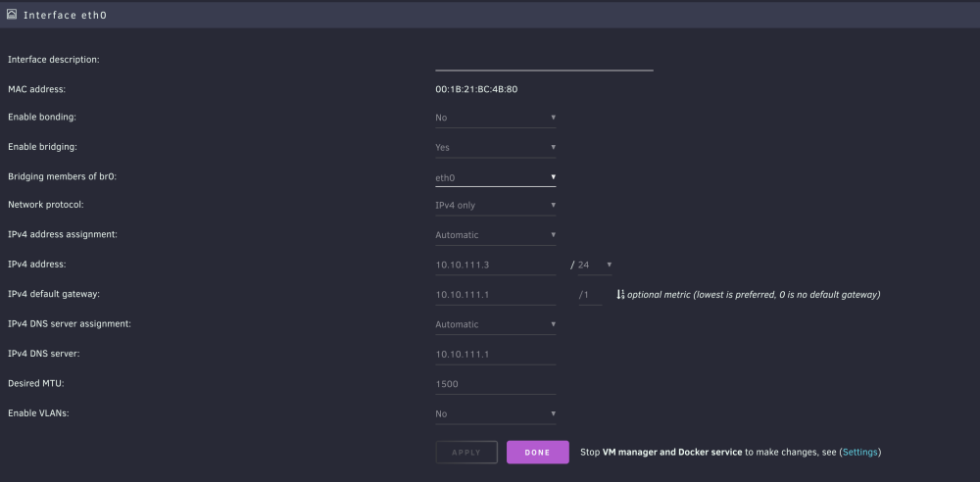Open the Enable bridging dropdown
980x482 pixels.
[496, 148]
